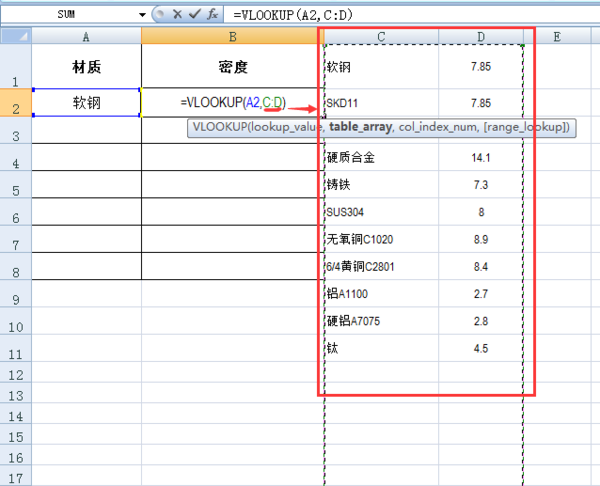Click density value 7.85 in row 1

tap(481, 67)
